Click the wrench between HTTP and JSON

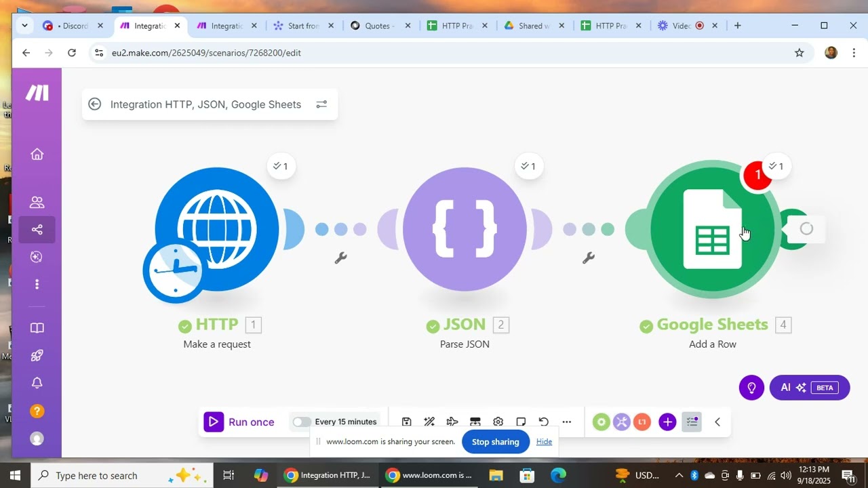[x=341, y=258]
